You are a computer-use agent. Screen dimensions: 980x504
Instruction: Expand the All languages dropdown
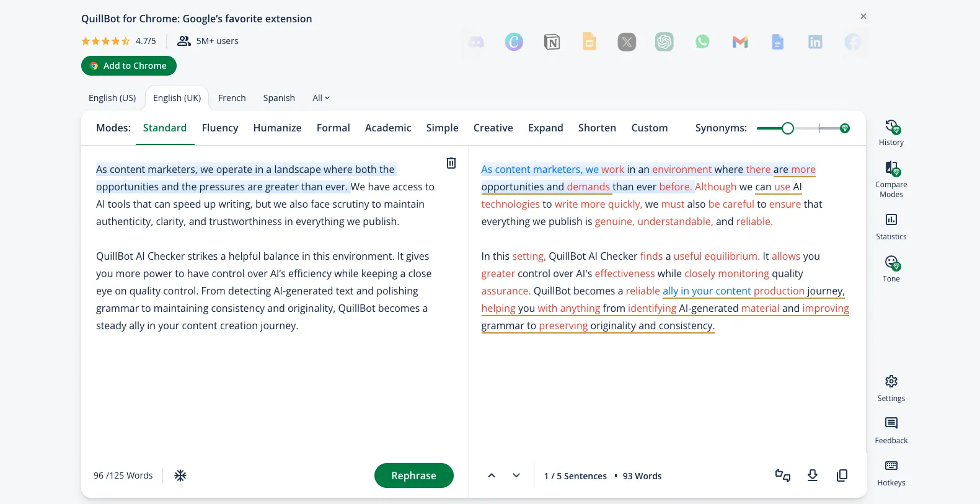click(321, 98)
